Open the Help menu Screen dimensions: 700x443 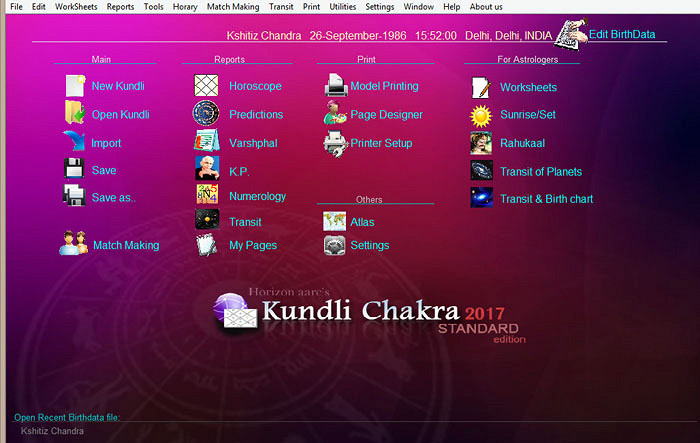451,7
